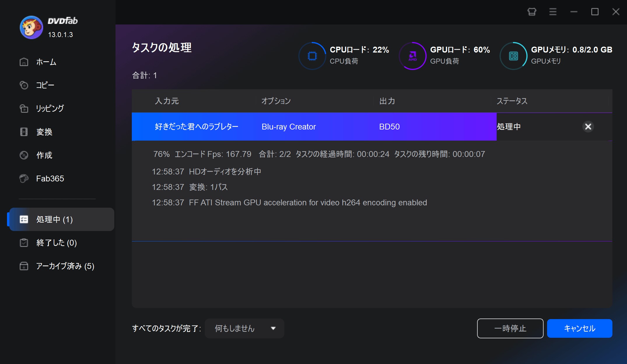Screen dimensions: 627x364
Task: Remove the task with X icon
Action: (588, 127)
